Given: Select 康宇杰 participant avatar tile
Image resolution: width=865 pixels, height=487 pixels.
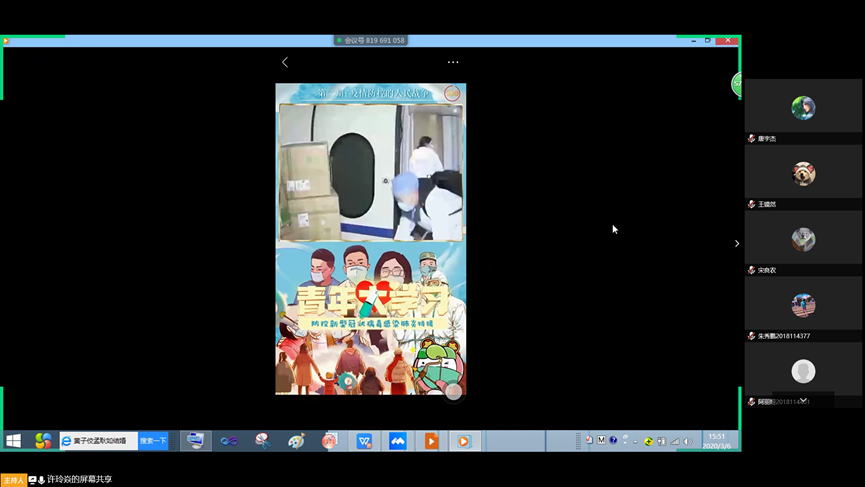Looking at the screenshot, I should (803, 108).
